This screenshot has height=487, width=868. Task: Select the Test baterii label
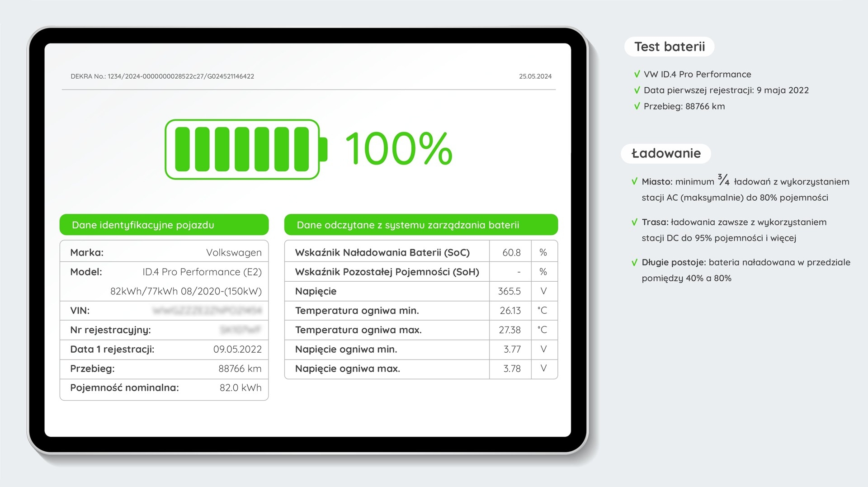tap(670, 47)
